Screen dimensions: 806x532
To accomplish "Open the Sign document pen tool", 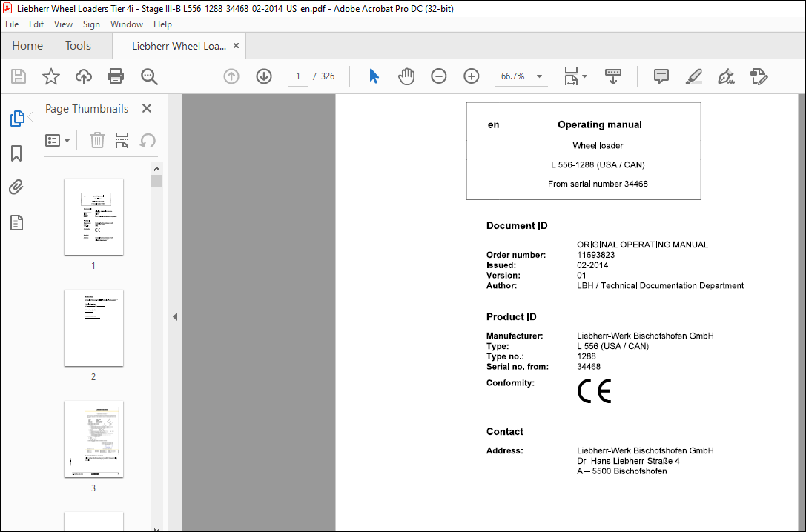I will (726, 76).
